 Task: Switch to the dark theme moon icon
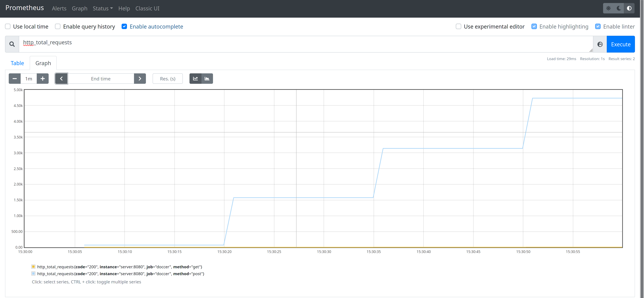(619, 8)
